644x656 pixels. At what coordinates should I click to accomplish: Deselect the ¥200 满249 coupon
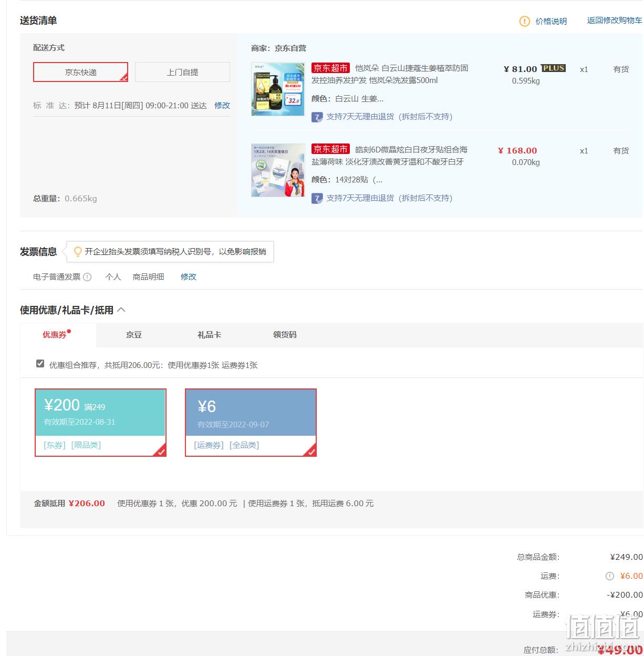[x=100, y=423]
